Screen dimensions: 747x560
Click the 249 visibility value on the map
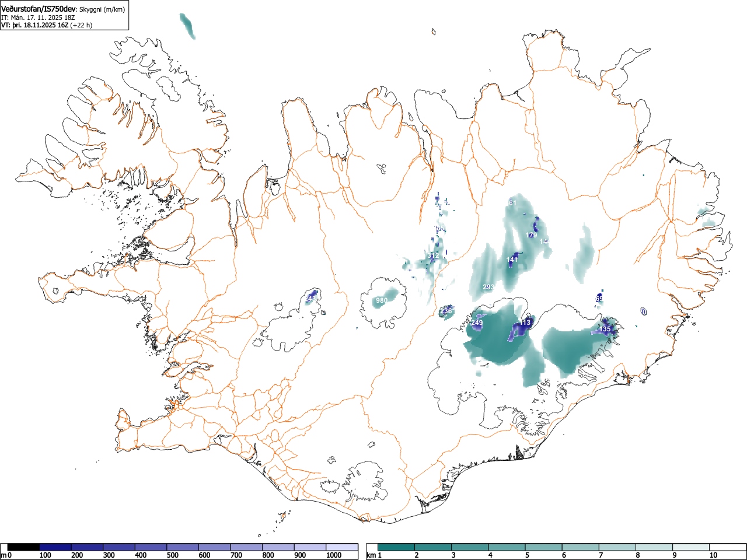(477, 323)
